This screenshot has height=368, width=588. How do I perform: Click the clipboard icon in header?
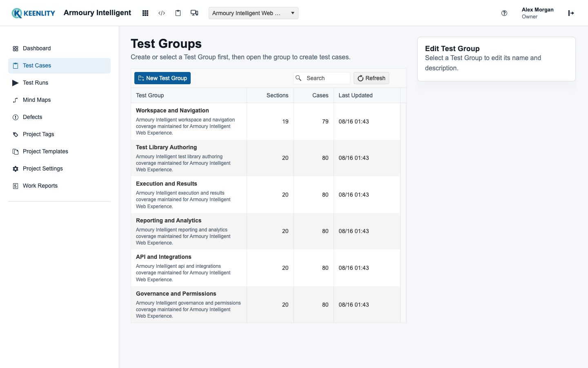[x=178, y=13]
